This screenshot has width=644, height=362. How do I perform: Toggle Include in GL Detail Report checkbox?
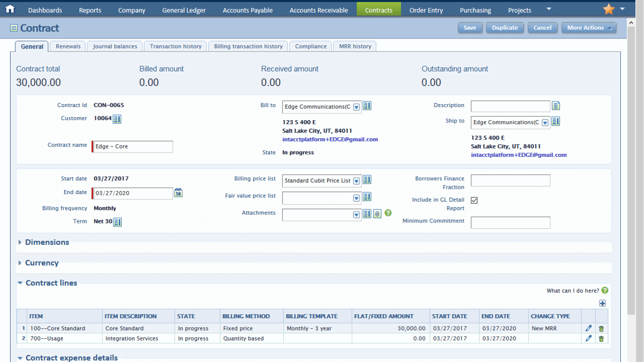point(474,201)
